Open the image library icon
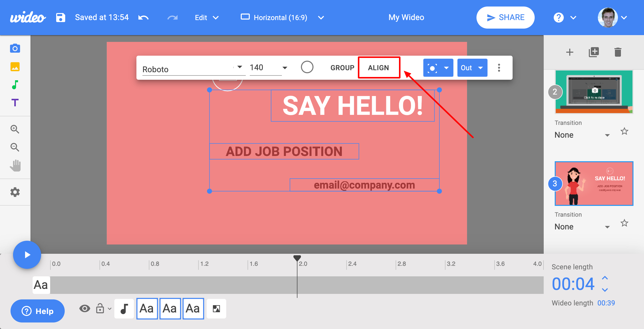 pos(15,67)
